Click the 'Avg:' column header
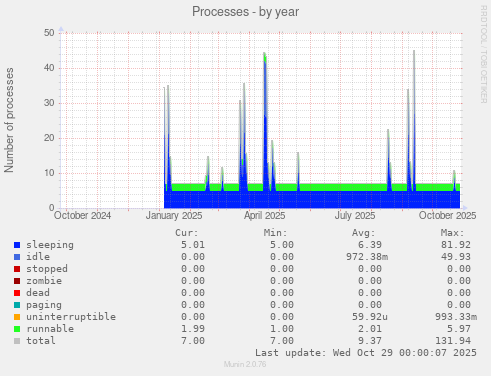The width and height of the screenshot is (491, 376). click(364, 233)
